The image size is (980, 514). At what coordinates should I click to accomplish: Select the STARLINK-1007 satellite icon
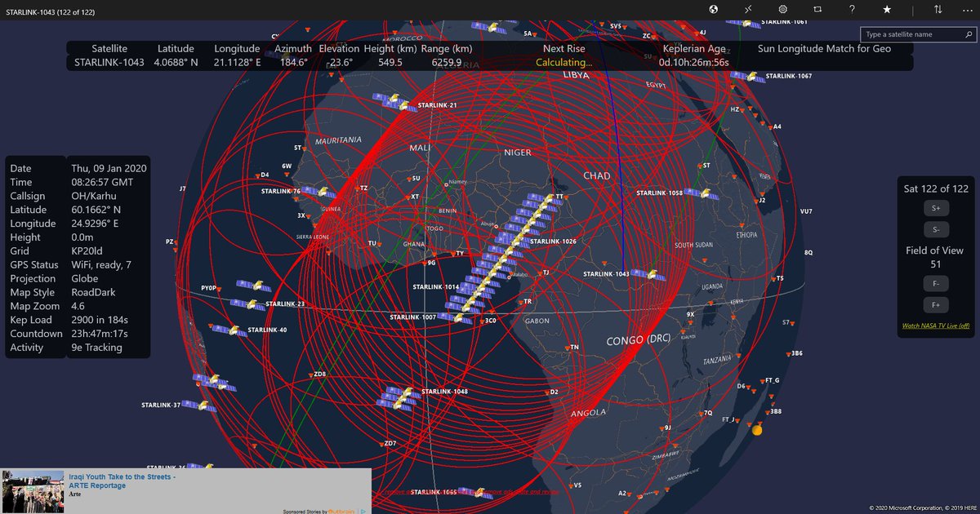(x=455, y=317)
